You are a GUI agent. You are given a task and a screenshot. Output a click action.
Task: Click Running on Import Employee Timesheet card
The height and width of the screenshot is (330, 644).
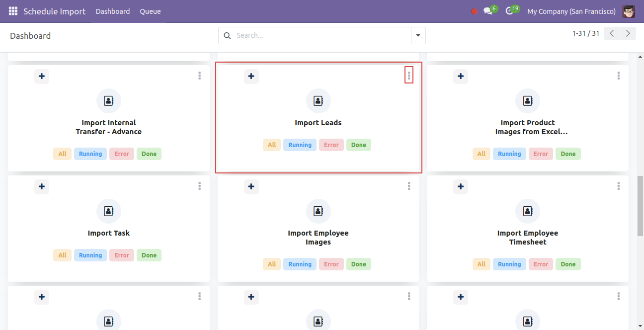click(510, 264)
